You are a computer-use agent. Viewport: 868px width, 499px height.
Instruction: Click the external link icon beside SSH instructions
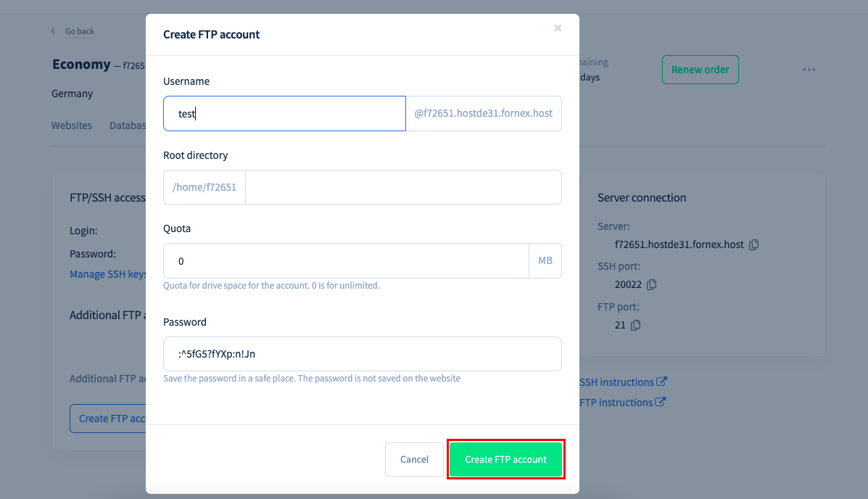(x=661, y=382)
